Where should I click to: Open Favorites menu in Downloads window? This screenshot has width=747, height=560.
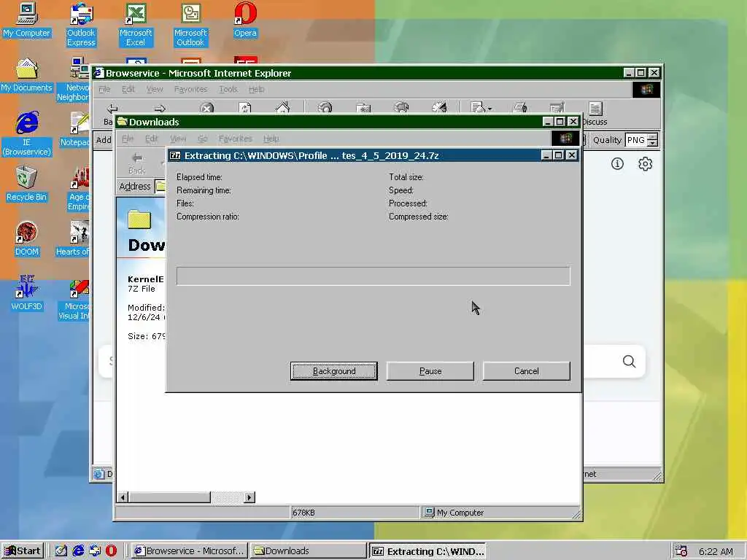tap(236, 139)
